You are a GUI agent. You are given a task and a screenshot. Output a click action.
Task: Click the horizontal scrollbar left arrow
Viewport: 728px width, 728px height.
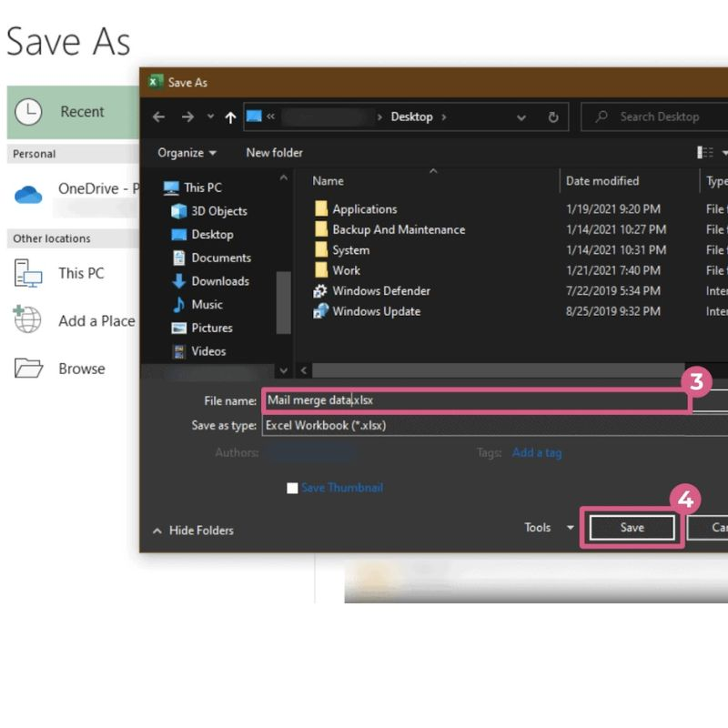coord(304,370)
